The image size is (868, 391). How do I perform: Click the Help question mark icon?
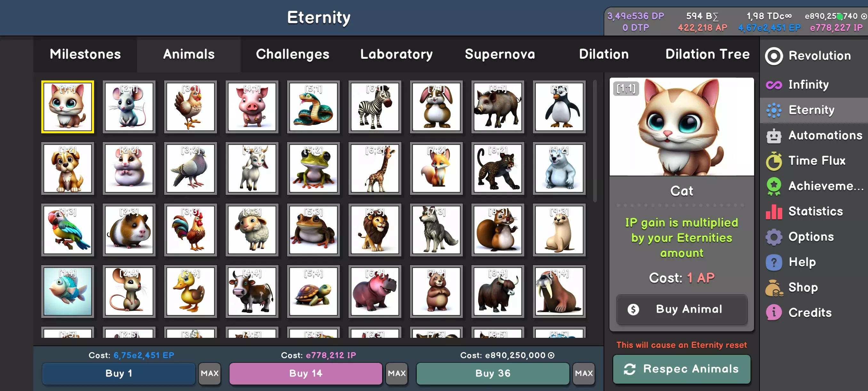[x=774, y=262]
